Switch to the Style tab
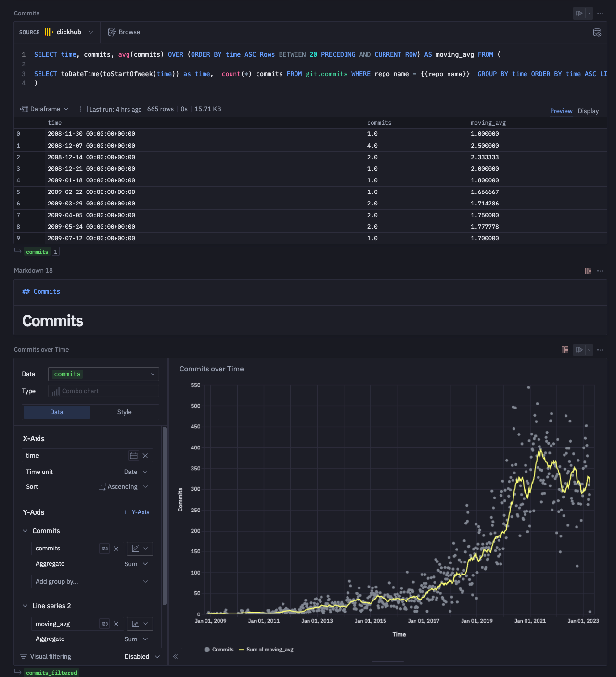 [x=124, y=412]
